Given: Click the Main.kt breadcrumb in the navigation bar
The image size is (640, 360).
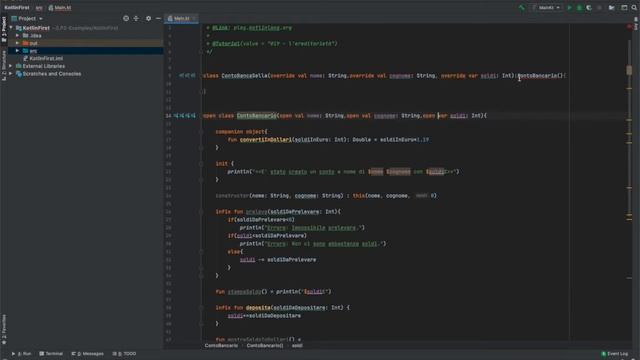Looking at the screenshot, I should point(60,7).
